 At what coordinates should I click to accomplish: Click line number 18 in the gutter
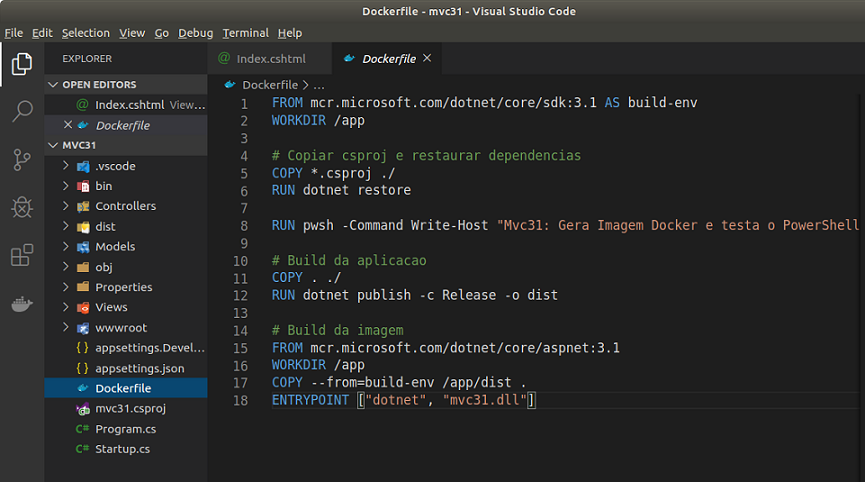(x=241, y=400)
